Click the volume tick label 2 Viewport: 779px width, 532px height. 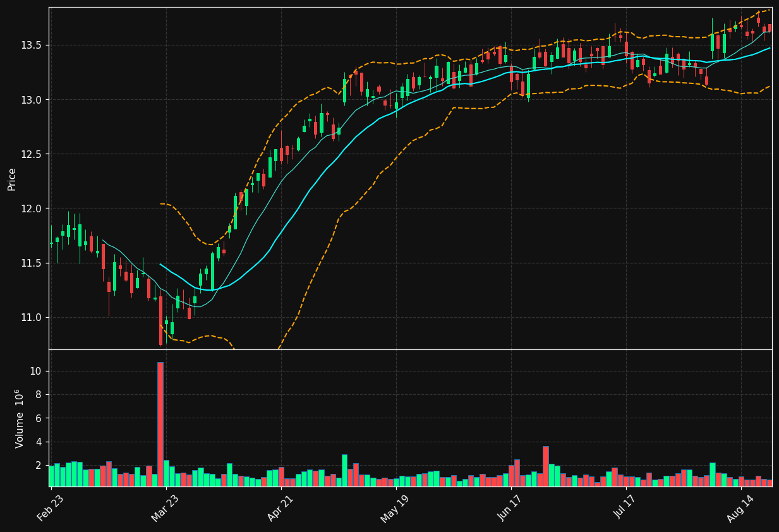click(x=39, y=465)
